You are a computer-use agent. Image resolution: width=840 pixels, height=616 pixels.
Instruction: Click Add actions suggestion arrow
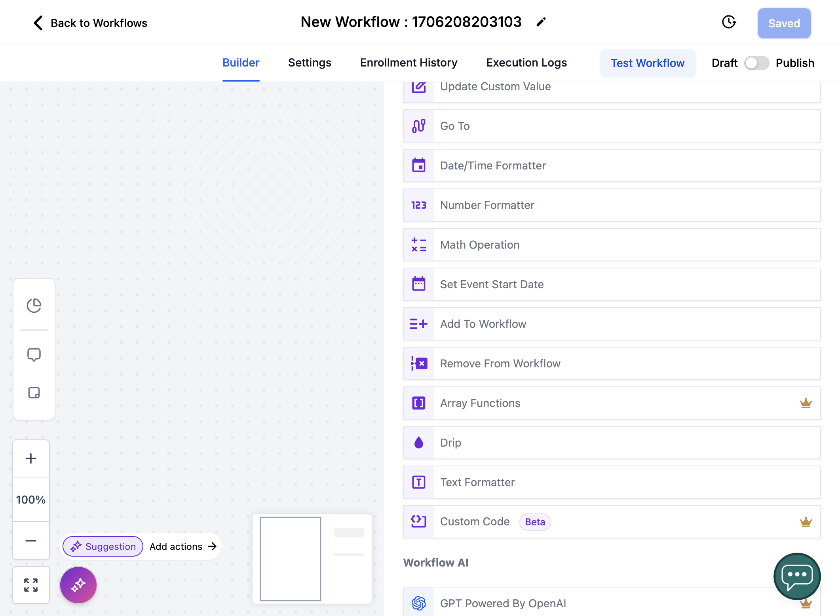click(183, 546)
